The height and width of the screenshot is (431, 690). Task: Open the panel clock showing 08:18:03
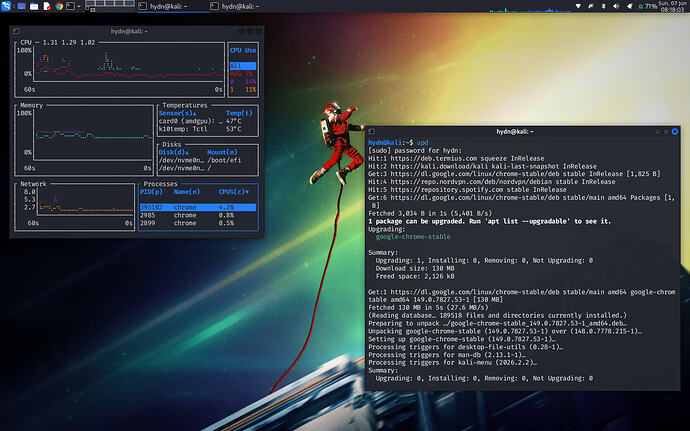pos(673,6)
